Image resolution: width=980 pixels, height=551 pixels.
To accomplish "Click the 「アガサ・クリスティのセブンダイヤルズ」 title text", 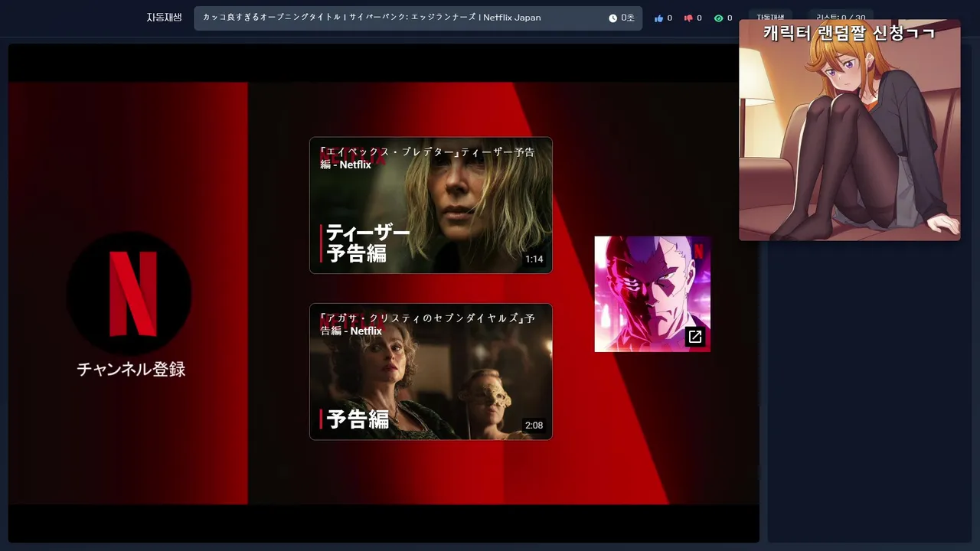I will coord(427,324).
